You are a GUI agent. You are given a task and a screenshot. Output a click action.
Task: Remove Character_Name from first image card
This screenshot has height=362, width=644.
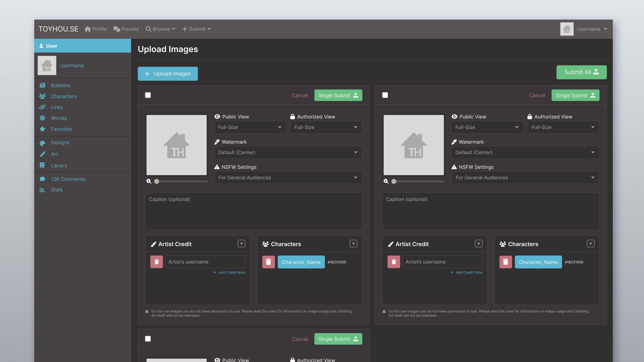point(268,262)
